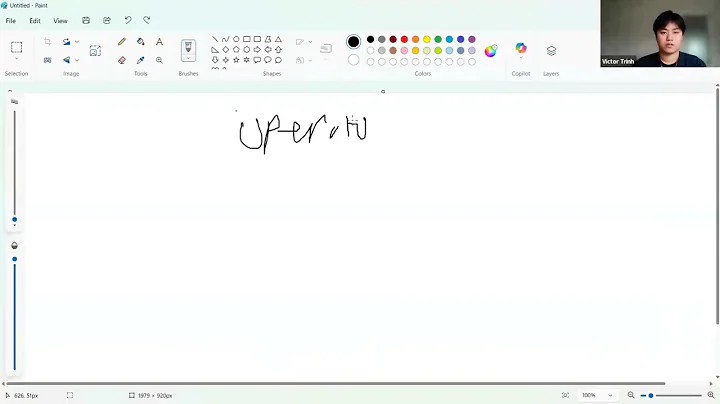
Task: Open the Edit menu
Action: click(35, 21)
